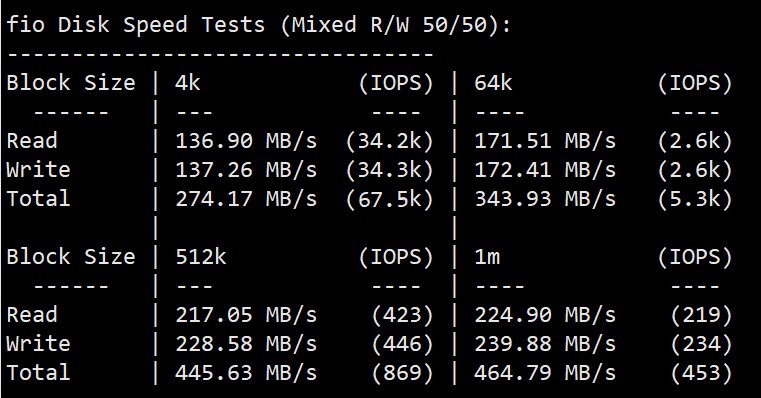
Task: Select the 64k block size label
Action: point(493,83)
